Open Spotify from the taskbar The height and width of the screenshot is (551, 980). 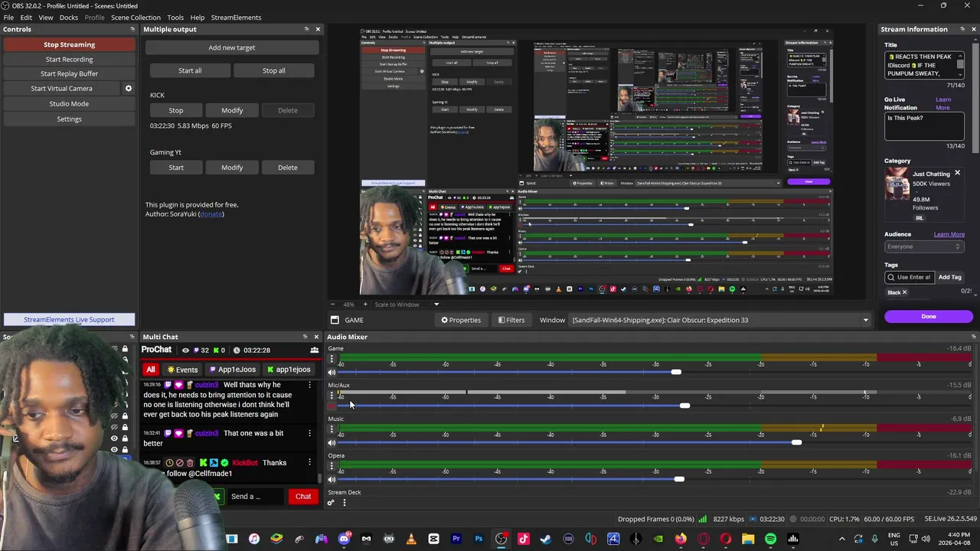point(770,539)
